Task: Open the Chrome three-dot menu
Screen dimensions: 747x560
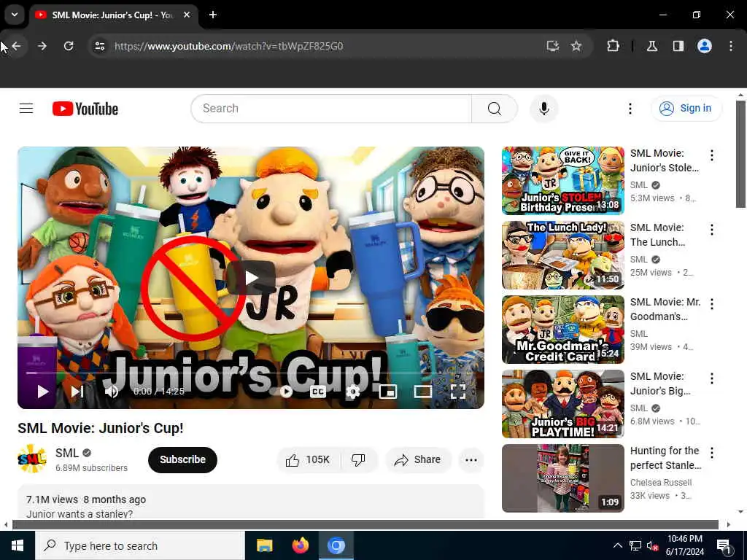Action: (731, 46)
